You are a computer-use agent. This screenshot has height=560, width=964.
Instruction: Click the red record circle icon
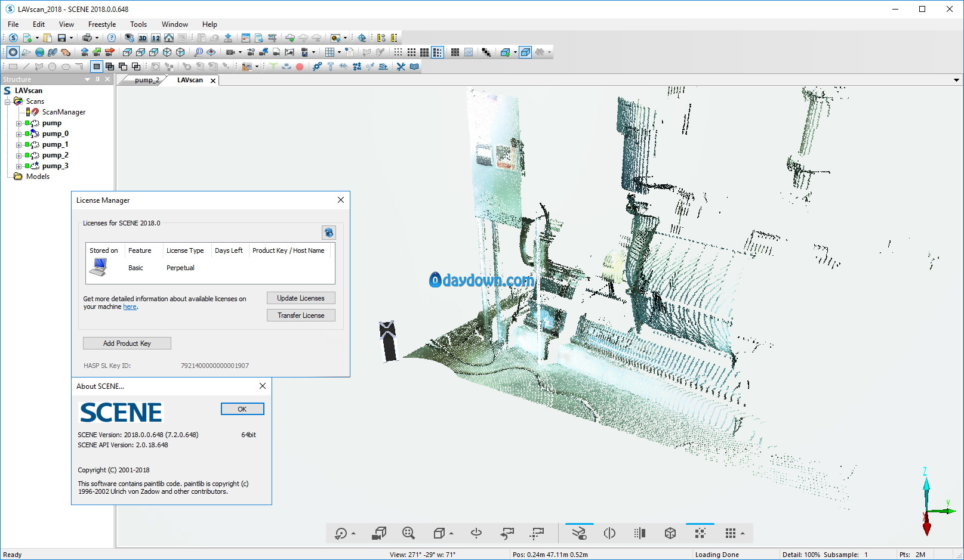300,66
